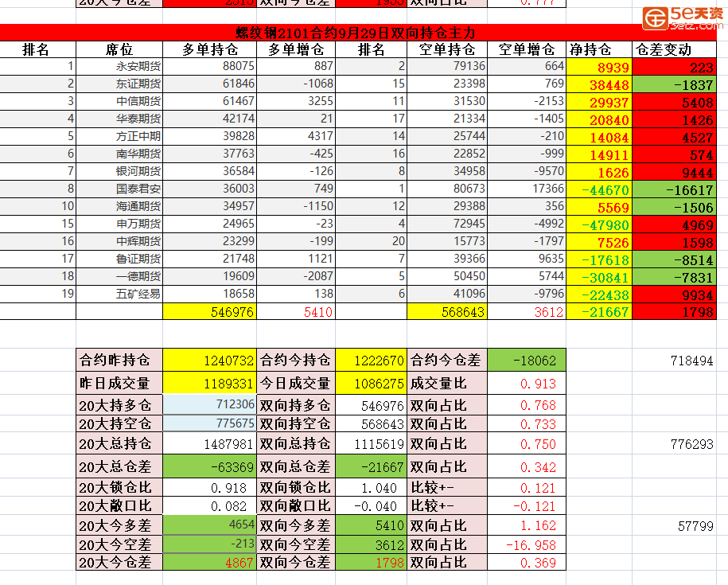Viewport: 728px width, 585px height.
Task: Click the 20大总仓差 value -63369
Action: (210, 466)
